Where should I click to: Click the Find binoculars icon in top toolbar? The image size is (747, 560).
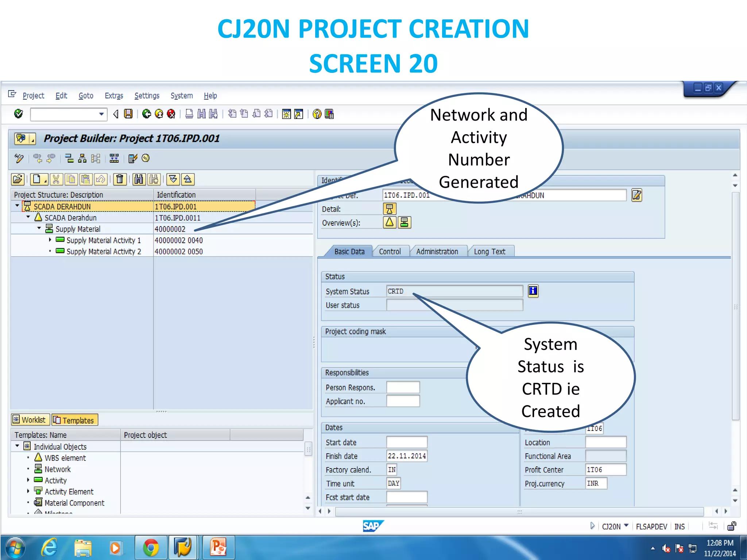(x=201, y=114)
